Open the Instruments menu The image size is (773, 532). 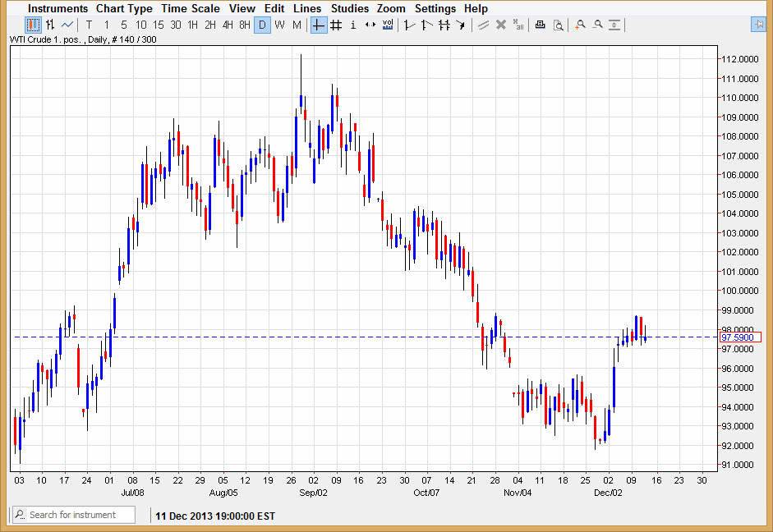tap(58, 8)
